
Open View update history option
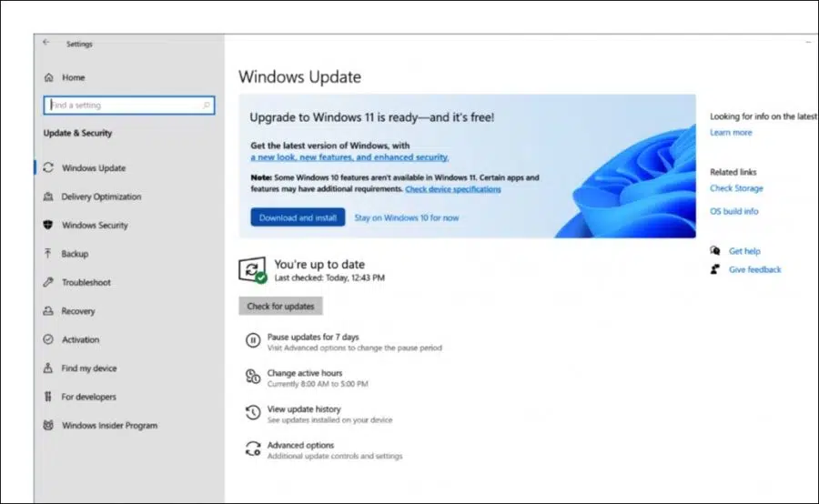pyautogui.click(x=304, y=409)
